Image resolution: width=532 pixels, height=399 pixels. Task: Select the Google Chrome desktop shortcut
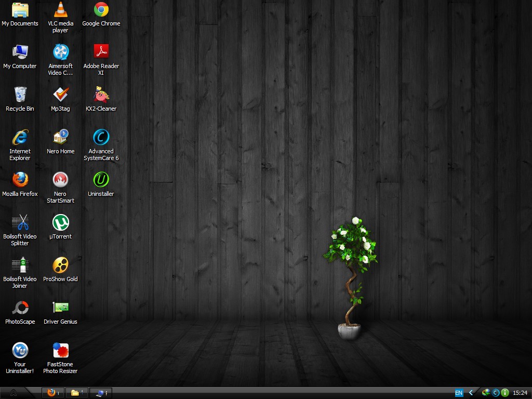[101, 10]
